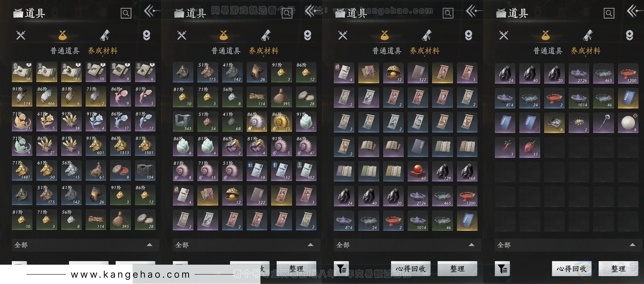Viewport: 644px width, 284px height.
Task: Switch to 普通道具 tab in third panel
Action: pos(387,51)
